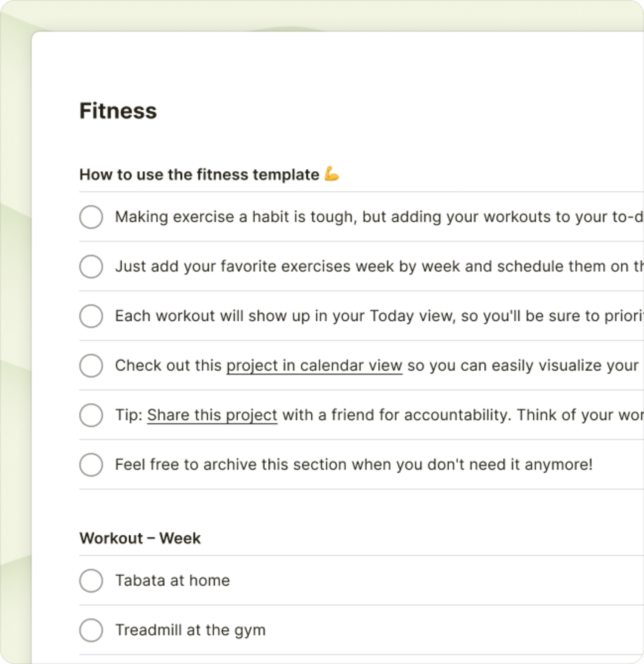Click the "Workout – Week" section name
The height and width of the screenshot is (664, 644).
coord(140,538)
